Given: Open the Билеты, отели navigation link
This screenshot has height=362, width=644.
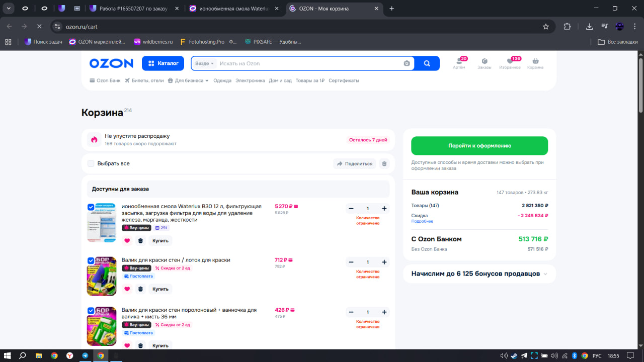Looking at the screenshot, I should pyautogui.click(x=144, y=80).
